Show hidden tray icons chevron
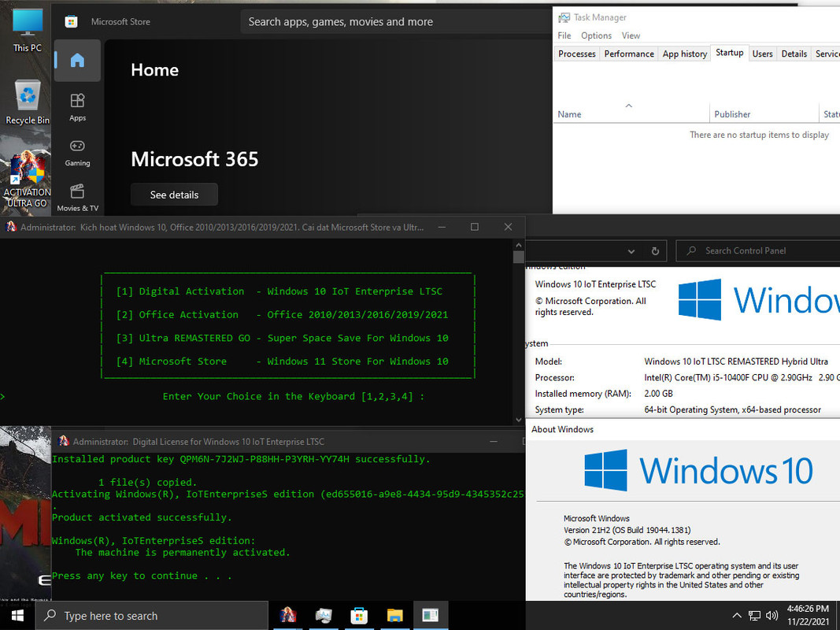The image size is (840, 630). point(737,616)
